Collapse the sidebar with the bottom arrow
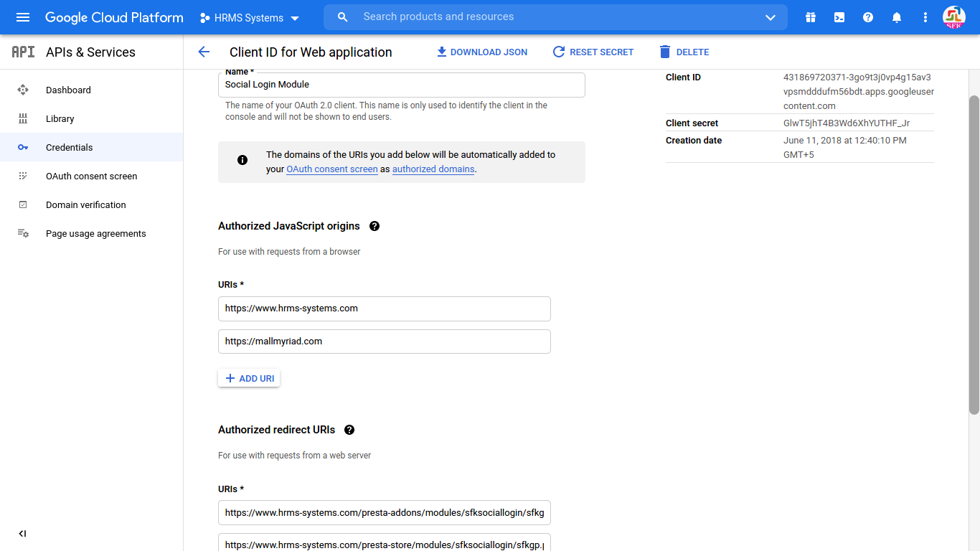Image resolution: width=980 pixels, height=551 pixels. click(x=22, y=534)
